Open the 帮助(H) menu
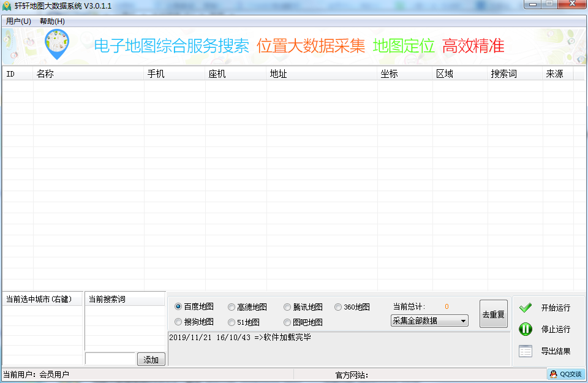 coord(52,21)
